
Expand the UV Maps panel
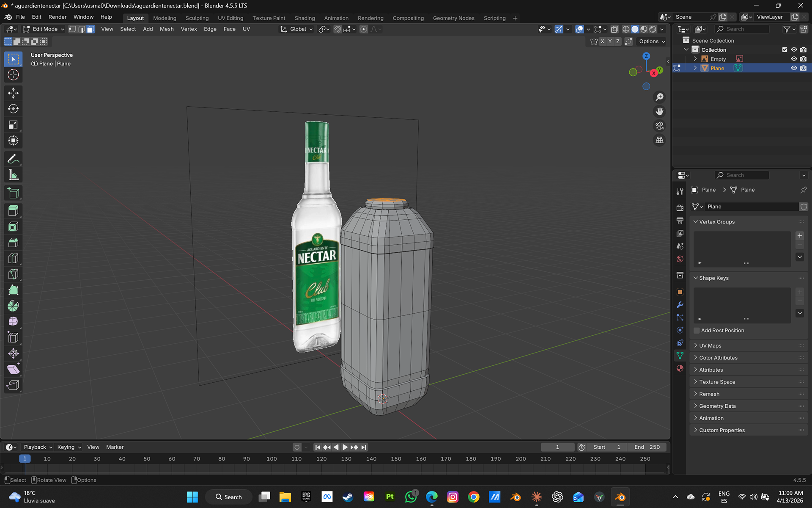[710, 345]
